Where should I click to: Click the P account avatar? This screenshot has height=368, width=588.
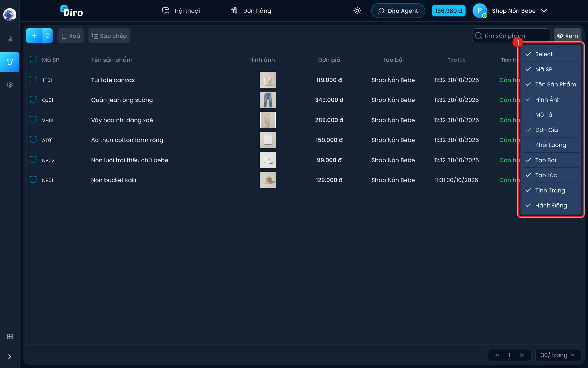[x=480, y=11]
